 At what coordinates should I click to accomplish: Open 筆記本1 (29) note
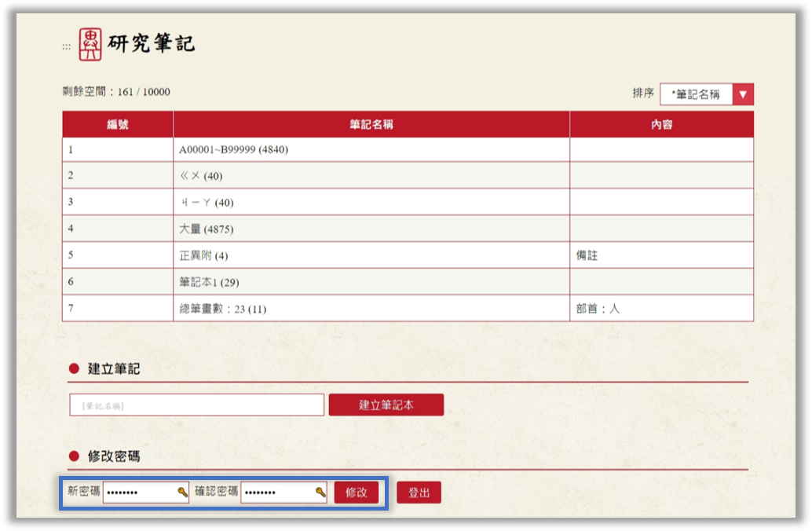coord(209,282)
